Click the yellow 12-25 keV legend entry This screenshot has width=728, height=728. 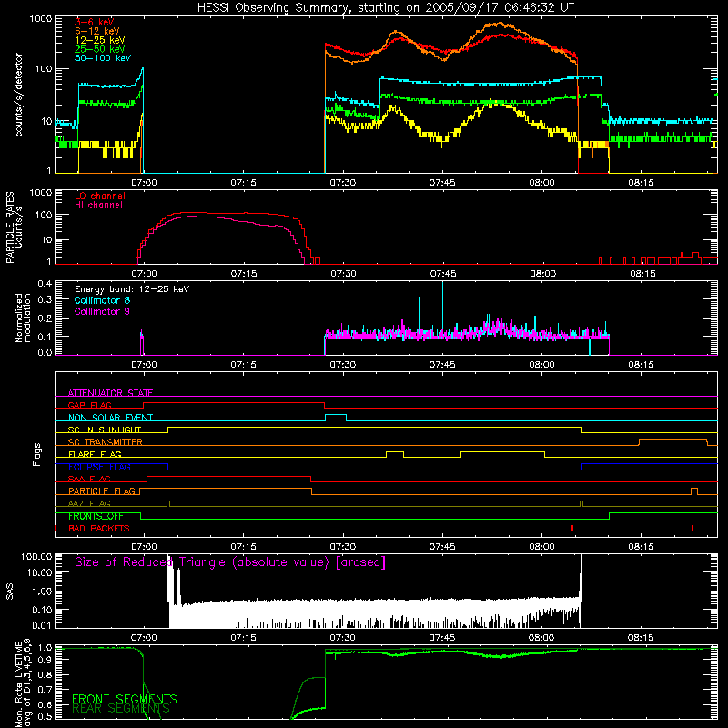pos(99,40)
